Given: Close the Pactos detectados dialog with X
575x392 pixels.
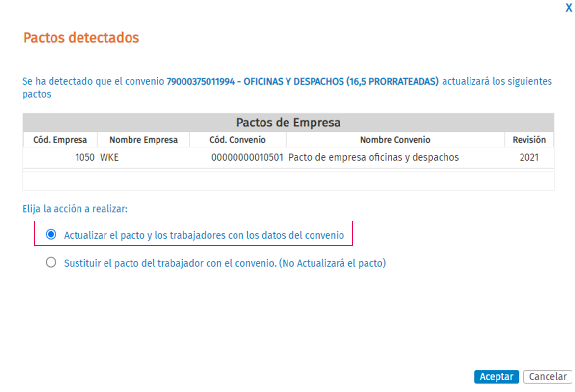Looking at the screenshot, I should (x=569, y=8).
